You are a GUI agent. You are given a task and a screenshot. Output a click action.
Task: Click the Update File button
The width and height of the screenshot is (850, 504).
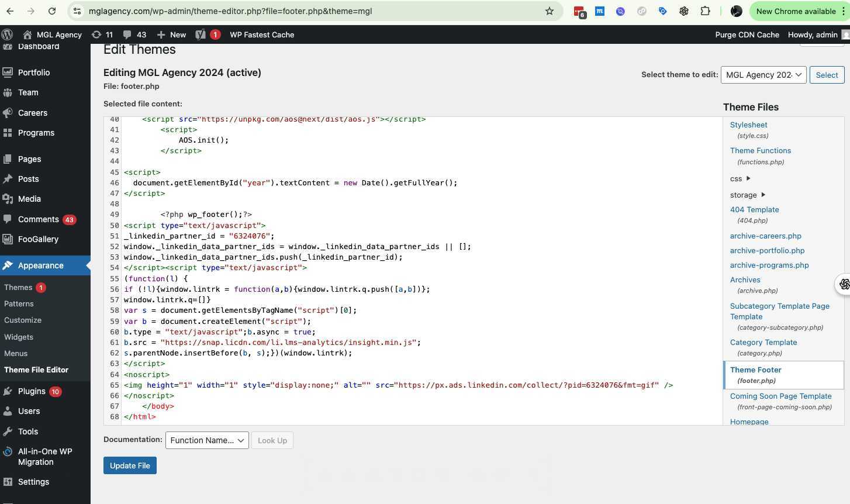pyautogui.click(x=130, y=465)
